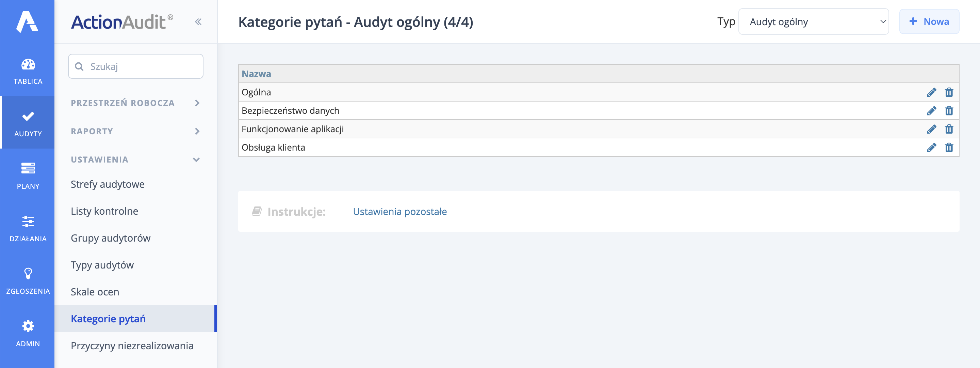
Task: Open Skale ocen settings
Action: pos(95,292)
